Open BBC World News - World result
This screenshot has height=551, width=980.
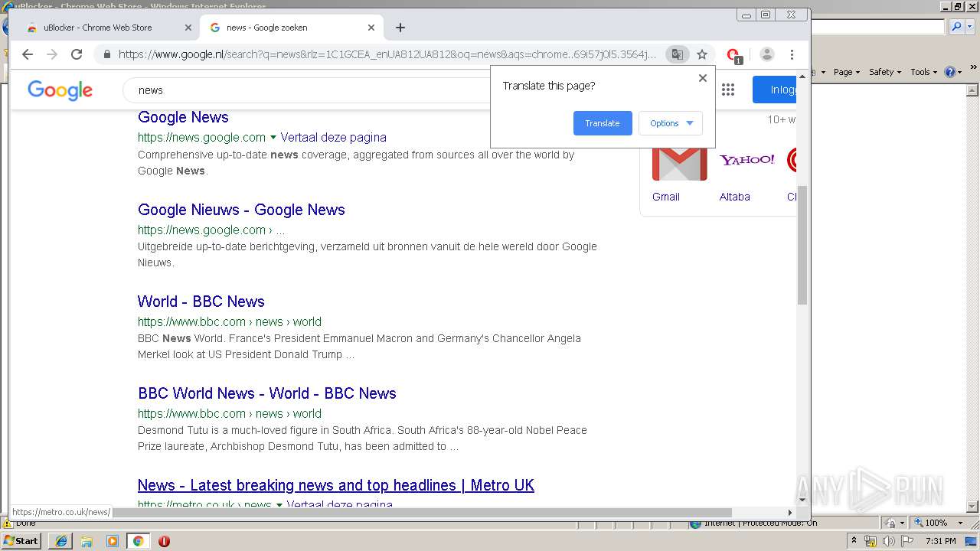(267, 393)
